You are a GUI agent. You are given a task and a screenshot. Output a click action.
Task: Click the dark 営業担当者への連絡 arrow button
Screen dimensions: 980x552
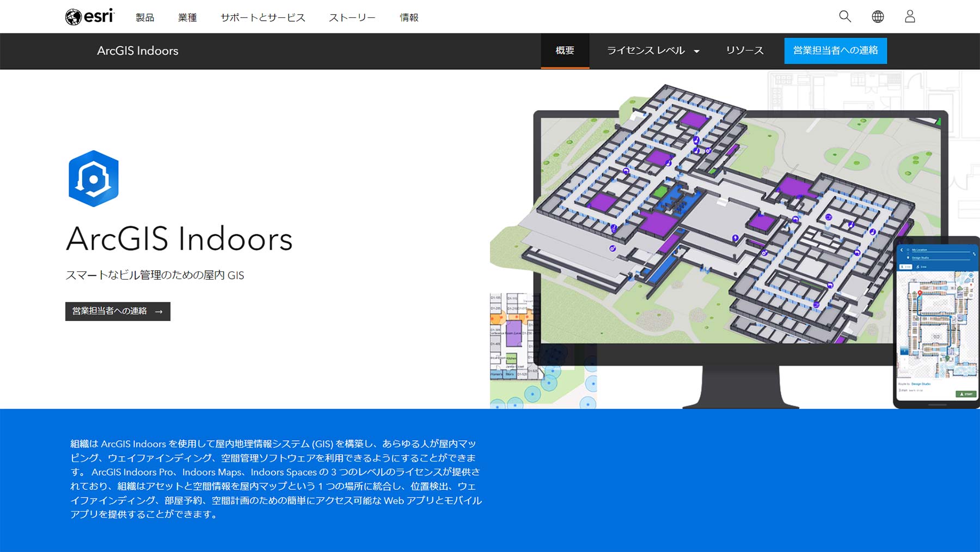pyautogui.click(x=118, y=311)
